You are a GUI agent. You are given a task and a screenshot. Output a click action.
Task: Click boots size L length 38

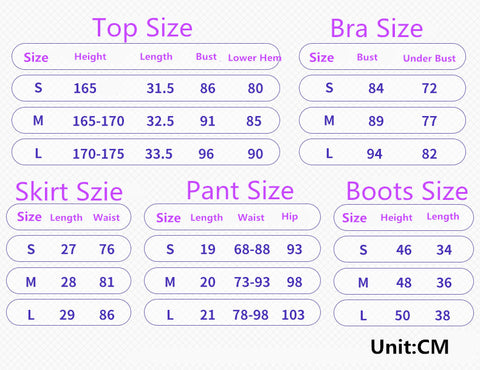point(442,316)
